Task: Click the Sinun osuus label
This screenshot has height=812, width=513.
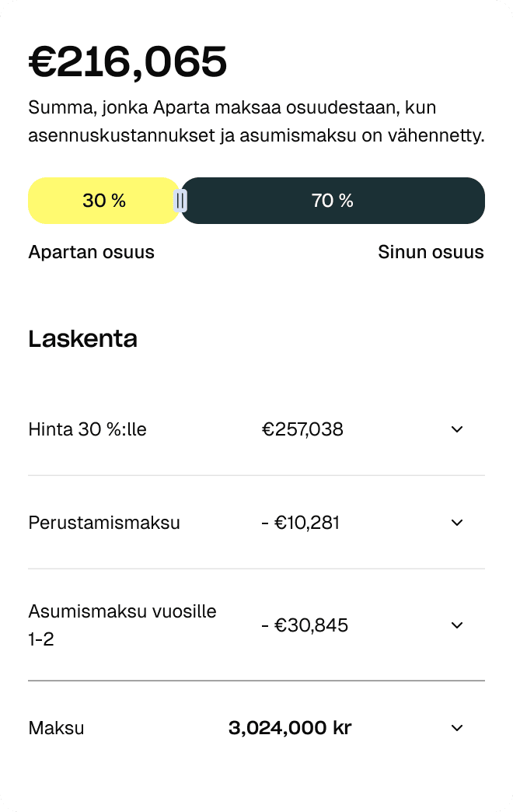Action: [431, 251]
